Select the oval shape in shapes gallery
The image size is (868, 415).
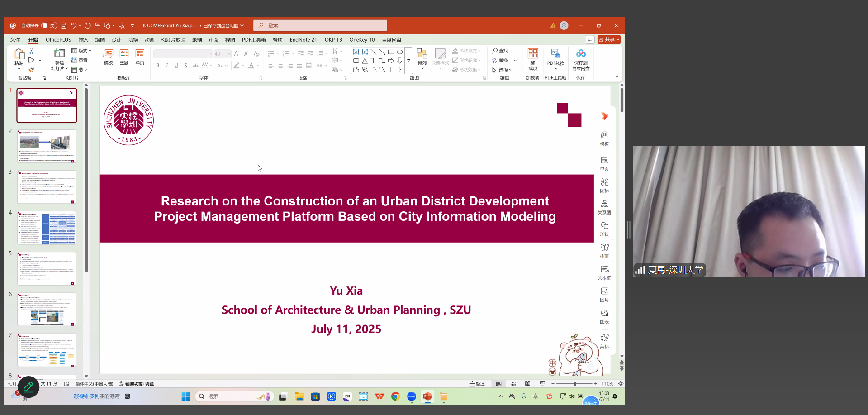pyautogui.click(x=400, y=52)
